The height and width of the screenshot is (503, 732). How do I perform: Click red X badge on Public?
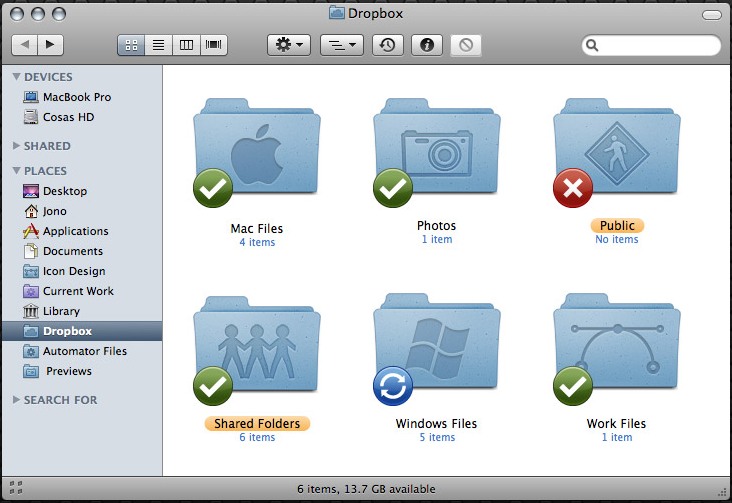click(573, 188)
